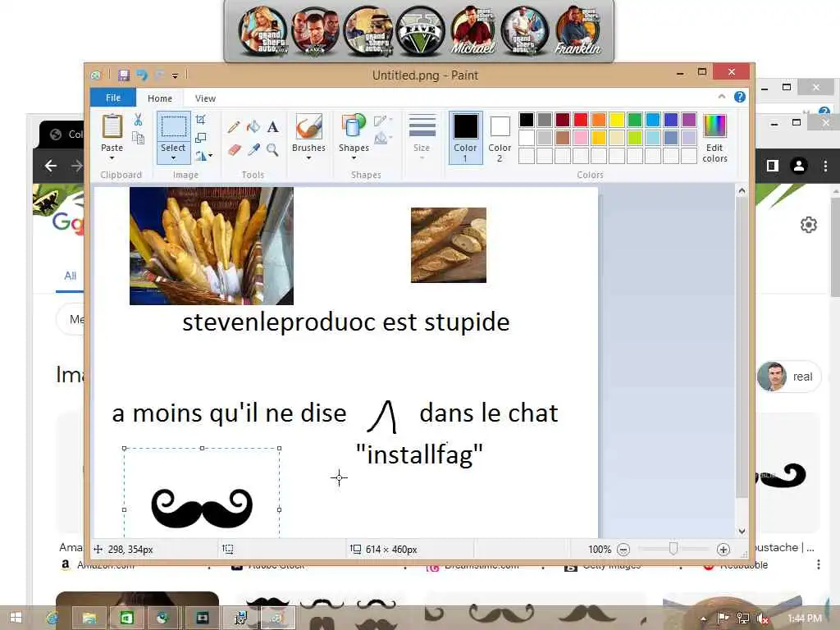Pick the red color swatch
This screenshot has width=840, height=630.
point(580,120)
